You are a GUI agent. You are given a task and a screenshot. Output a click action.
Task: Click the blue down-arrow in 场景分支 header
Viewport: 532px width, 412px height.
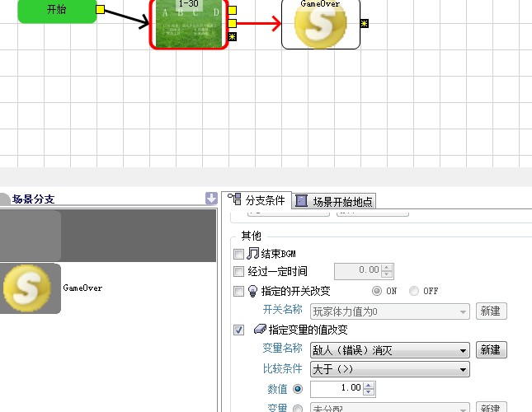coord(211,199)
